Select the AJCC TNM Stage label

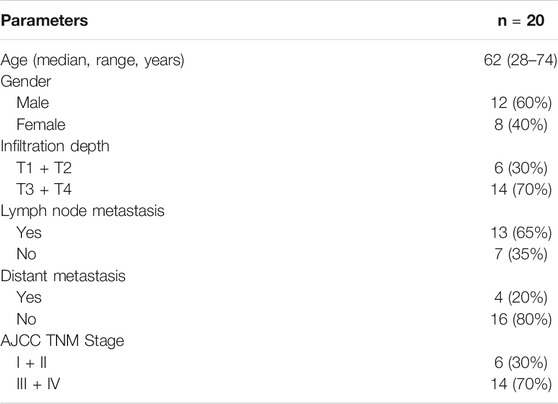pos(63,341)
